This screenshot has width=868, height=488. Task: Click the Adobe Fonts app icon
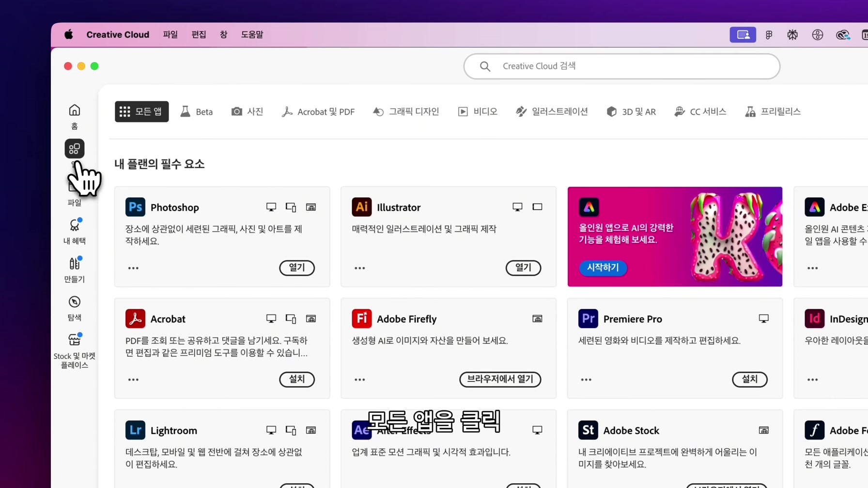pos(814,430)
